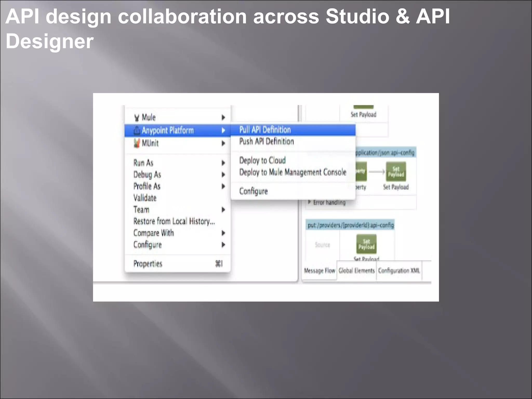This screenshot has height=399, width=532.
Task: Click Run As menu entry
Action: [178, 163]
